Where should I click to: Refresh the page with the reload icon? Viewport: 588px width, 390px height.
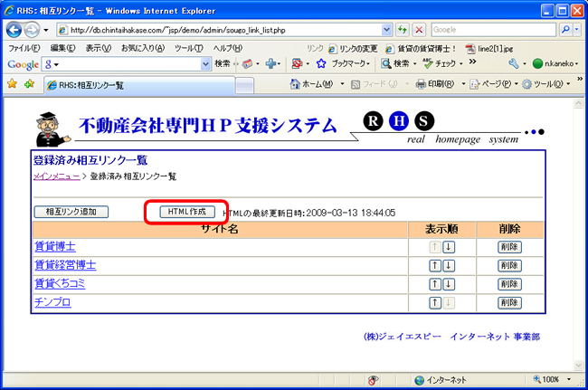403,29
